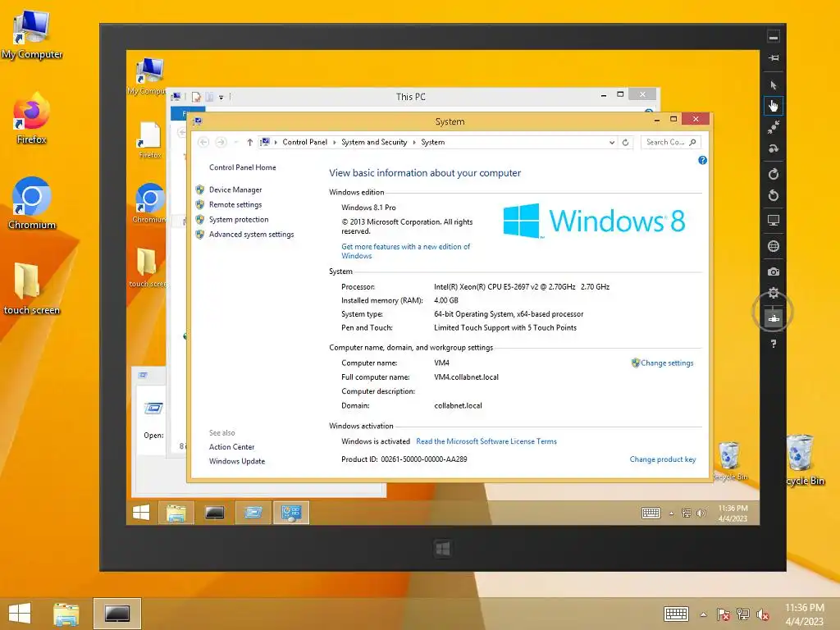This screenshot has height=630, width=840.
Task: Open Advanced system settings link
Action: (251, 234)
